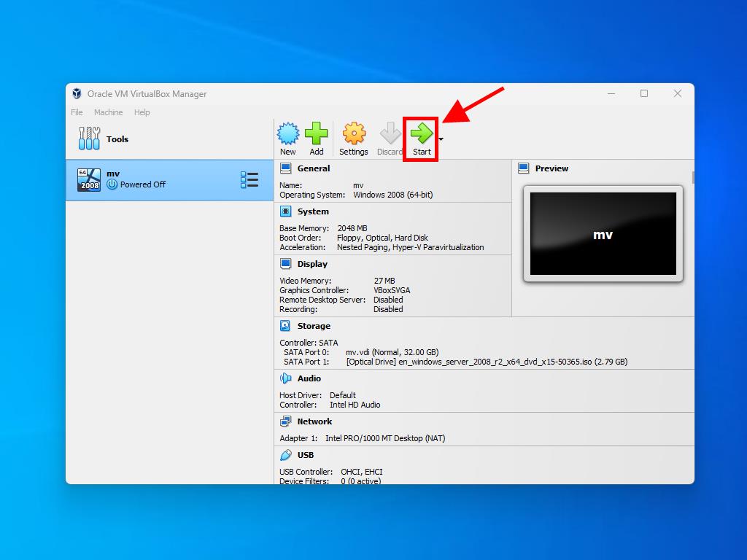This screenshot has height=560, width=747.
Task: Click the Tools wrench icon
Action: click(x=89, y=139)
